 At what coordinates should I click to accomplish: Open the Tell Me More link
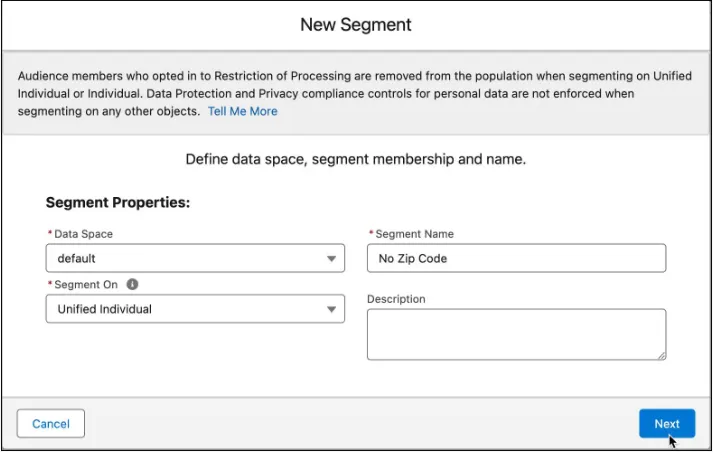coord(242,112)
